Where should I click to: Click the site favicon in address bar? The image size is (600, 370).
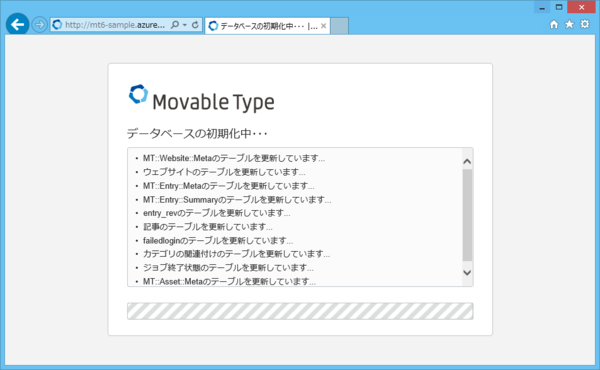coord(57,25)
